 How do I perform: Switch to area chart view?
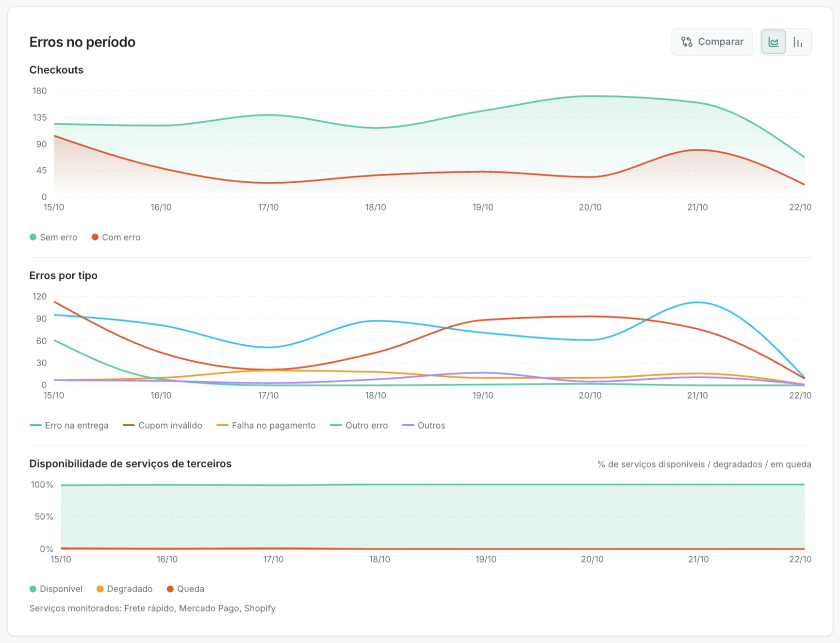(773, 42)
